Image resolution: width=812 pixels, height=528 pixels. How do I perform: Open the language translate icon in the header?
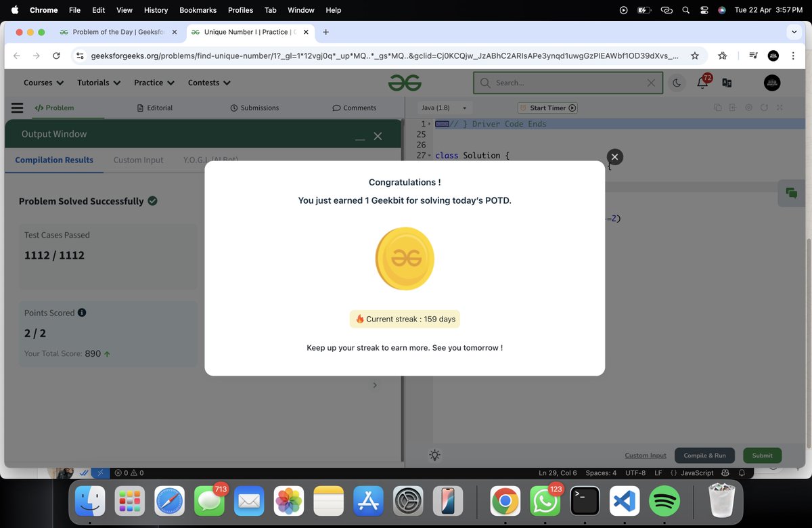pos(727,83)
